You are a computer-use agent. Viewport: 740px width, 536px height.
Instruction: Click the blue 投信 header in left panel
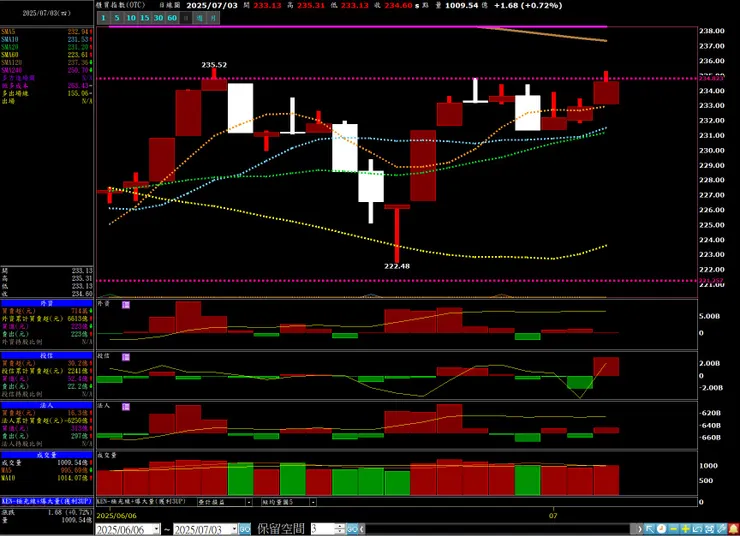pyautogui.click(x=47, y=355)
